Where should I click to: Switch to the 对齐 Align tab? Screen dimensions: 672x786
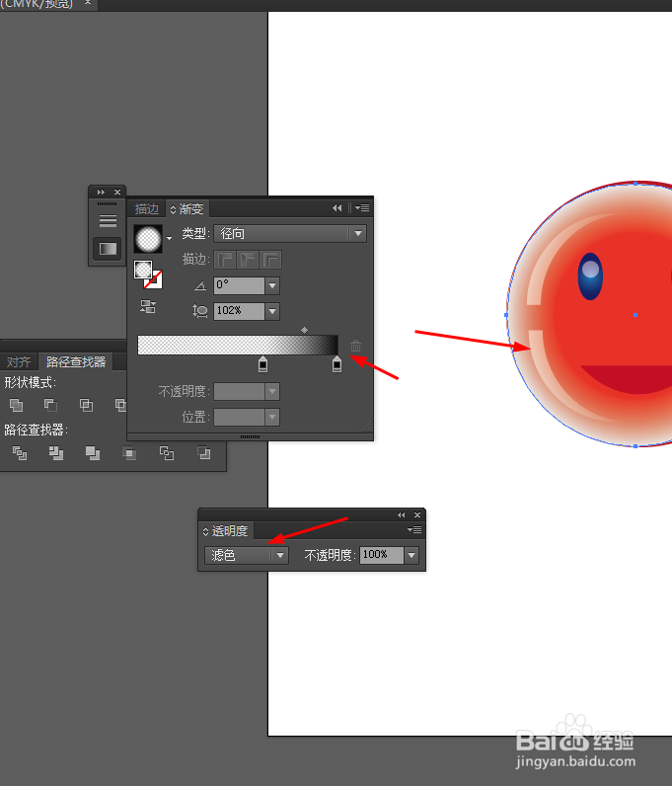tap(19, 361)
